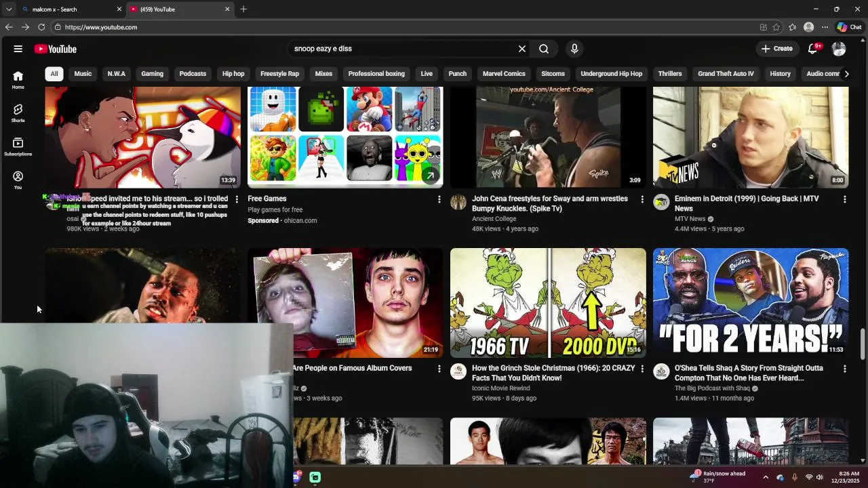Image resolution: width=868 pixels, height=488 pixels.
Task: Select the Grand Theft Auto IV chip
Action: click(726, 74)
